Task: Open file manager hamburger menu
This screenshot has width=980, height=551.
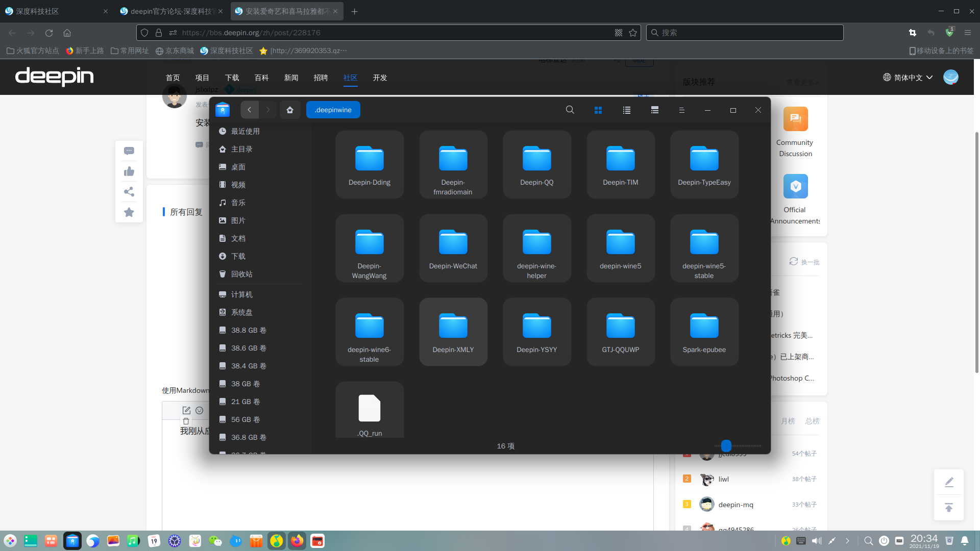Action: 681,110
